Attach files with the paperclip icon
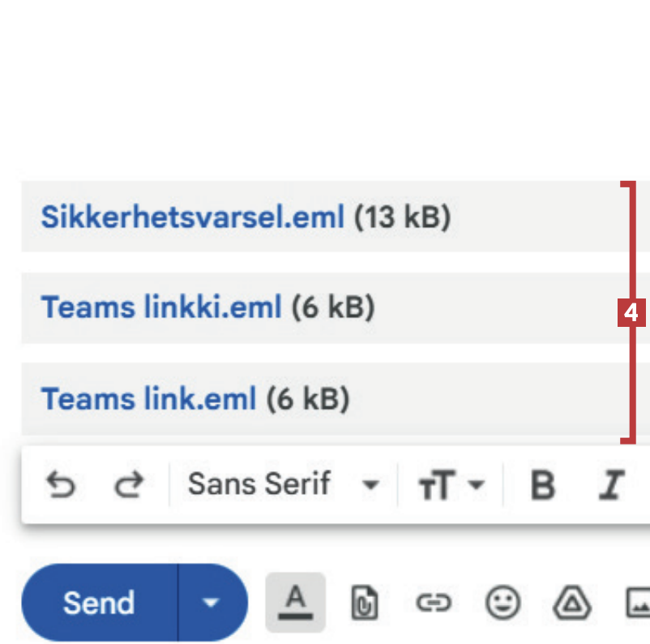The image size is (650, 644). pos(364,603)
